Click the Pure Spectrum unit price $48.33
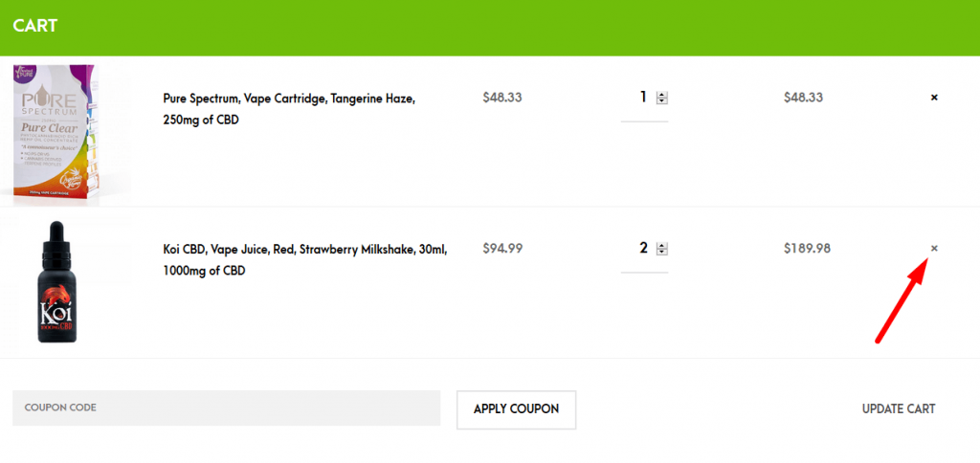The height and width of the screenshot is (463, 980). click(502, 98)
